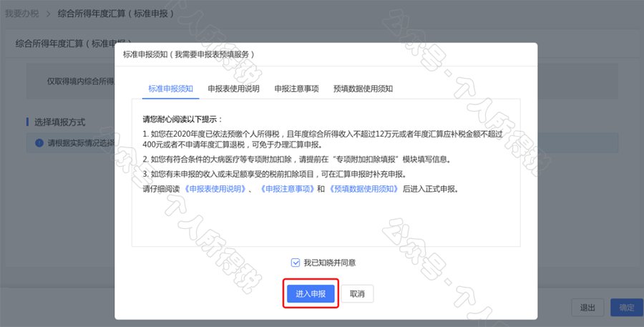Cancel the dialog with 取消 button
This screenshot has height=327, width=644.
(357, 293)
